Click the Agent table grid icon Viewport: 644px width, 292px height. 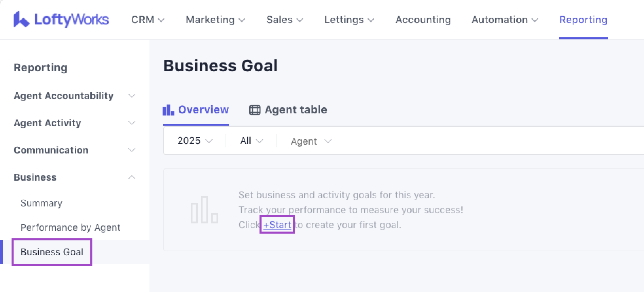(x=255, y=110)
